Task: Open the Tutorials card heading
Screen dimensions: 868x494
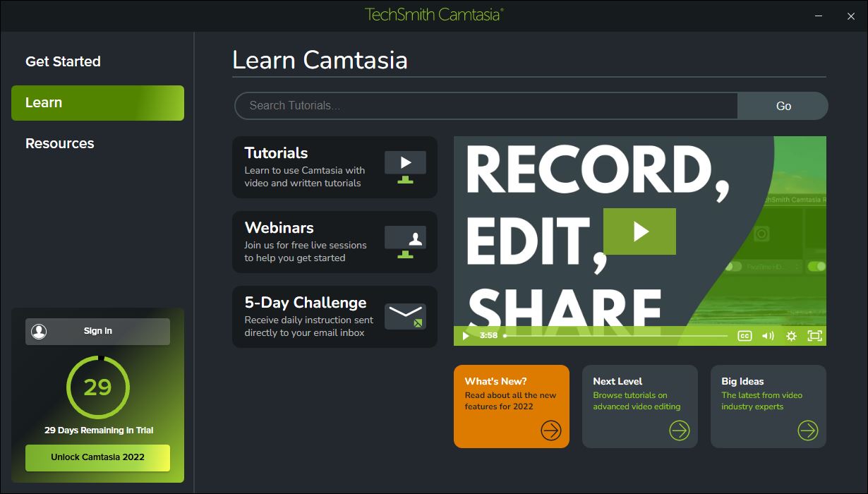Action: [x=276, y=153]
